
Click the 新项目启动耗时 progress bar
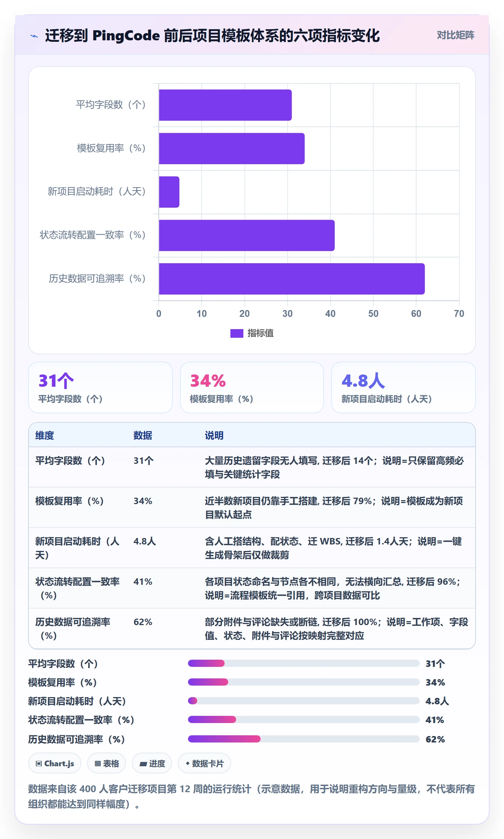(303, 701)
